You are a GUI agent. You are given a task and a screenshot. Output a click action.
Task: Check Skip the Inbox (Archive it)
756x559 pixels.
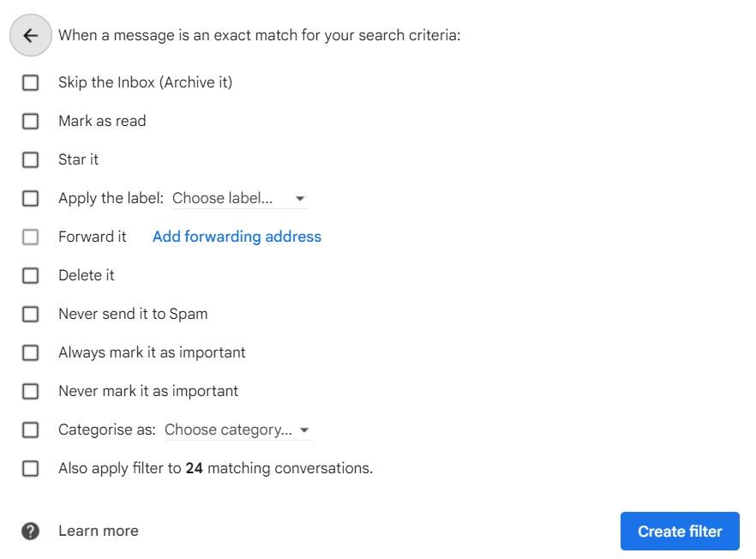tap(30, 82)
